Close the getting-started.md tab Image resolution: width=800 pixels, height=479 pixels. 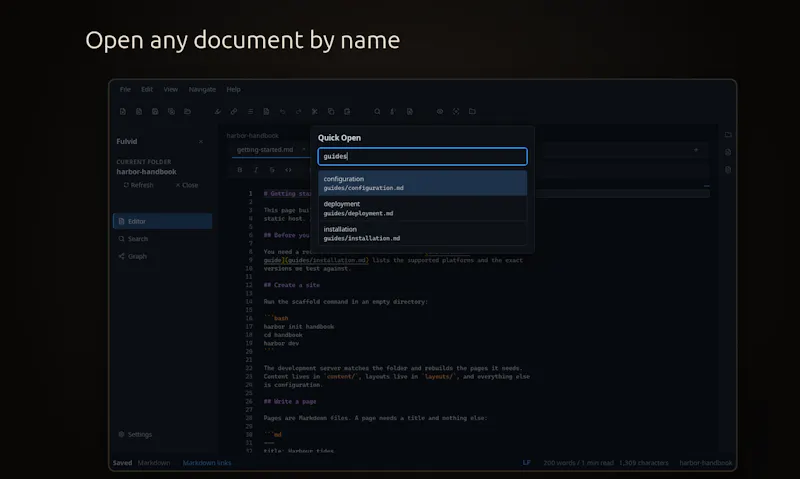[x=304, y=149]
